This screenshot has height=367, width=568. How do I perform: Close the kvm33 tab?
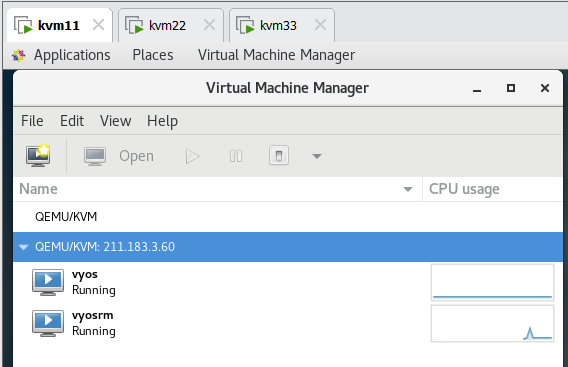[320, 25]
